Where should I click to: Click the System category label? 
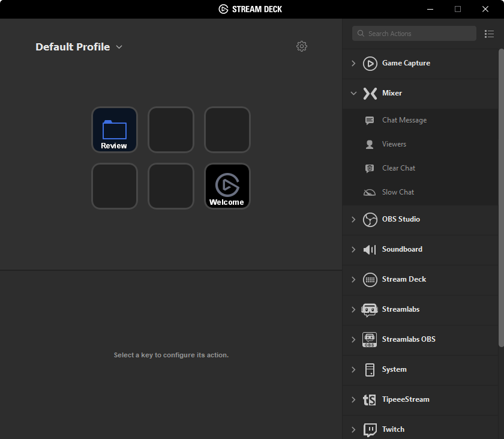click(x=394, y=369)
